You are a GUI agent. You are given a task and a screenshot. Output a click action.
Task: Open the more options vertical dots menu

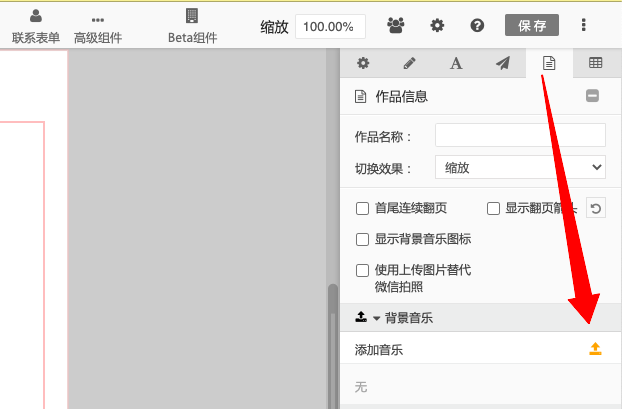click(x=584, y=25)
